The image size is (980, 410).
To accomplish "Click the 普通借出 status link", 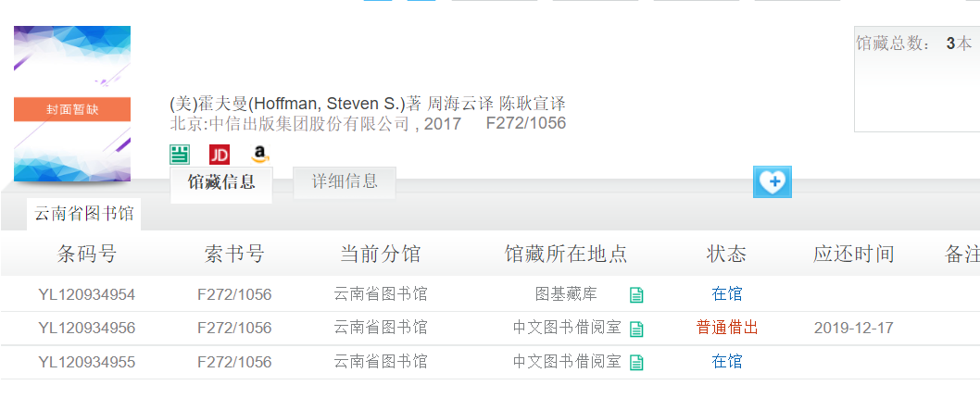I will [x=727, y=328].
